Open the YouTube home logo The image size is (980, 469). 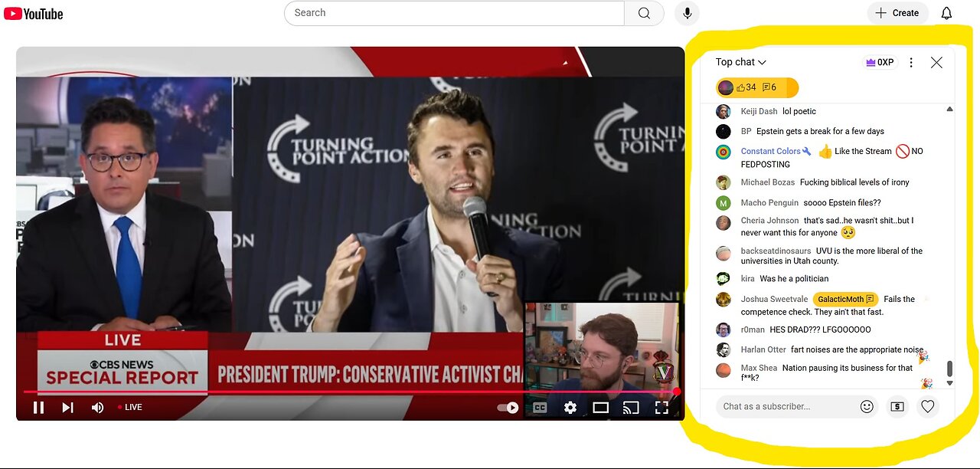(x=33, y=14)
